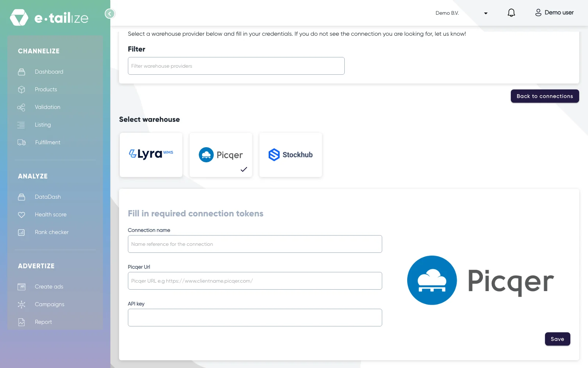Click the Campaigns network icon
This screenshot has height=368, width=588.
22,304
